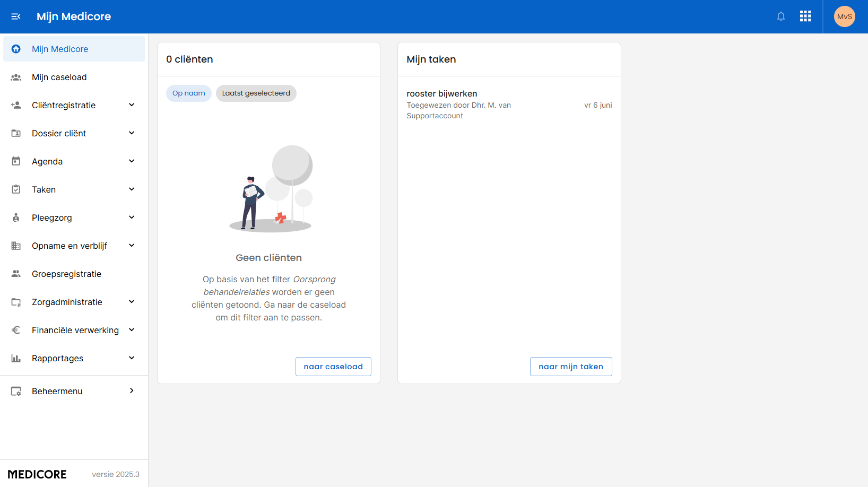Open the Taken menu item
868x487 pixels.
(x=44, y=189)
